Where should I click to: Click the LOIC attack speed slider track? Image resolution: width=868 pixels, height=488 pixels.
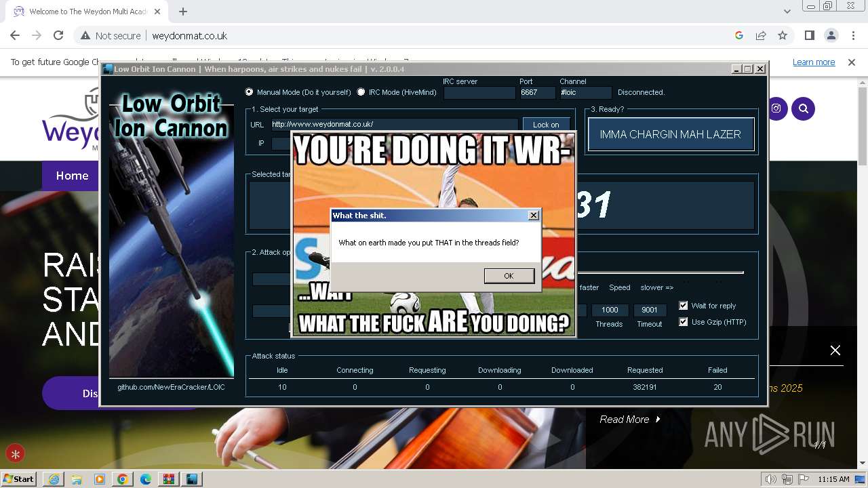[x=659, y=272]
